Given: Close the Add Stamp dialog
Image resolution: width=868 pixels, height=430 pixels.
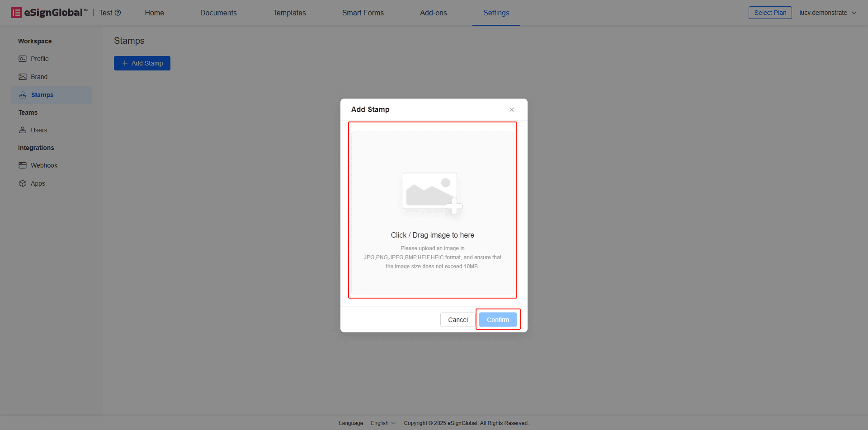Looking at the screenshot, I should click(512, 110).
